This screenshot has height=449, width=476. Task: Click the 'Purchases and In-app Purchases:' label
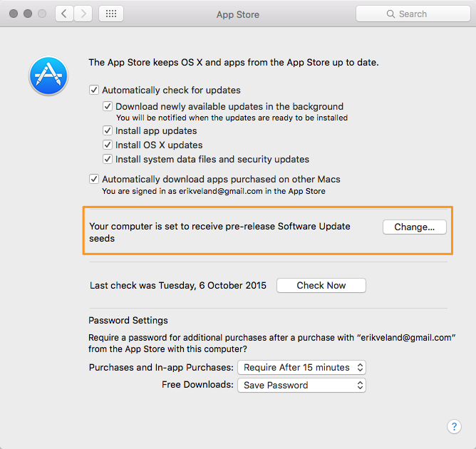(161, 368)
